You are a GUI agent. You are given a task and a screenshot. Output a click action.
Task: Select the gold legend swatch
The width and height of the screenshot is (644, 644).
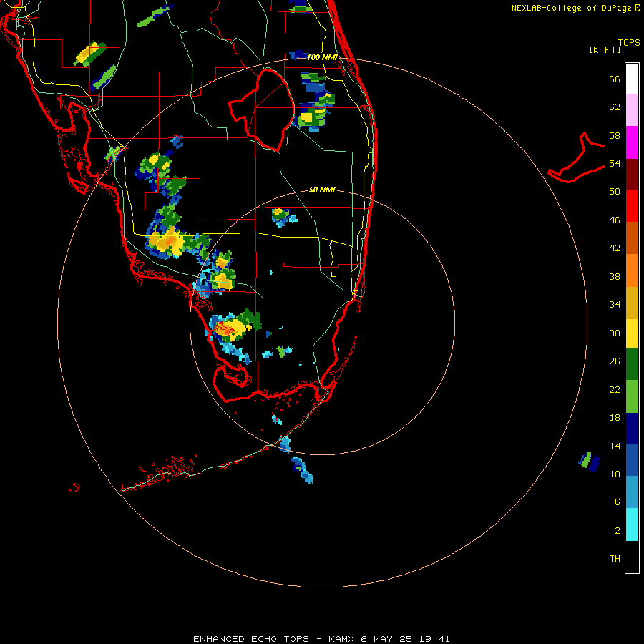pos(632,303)
